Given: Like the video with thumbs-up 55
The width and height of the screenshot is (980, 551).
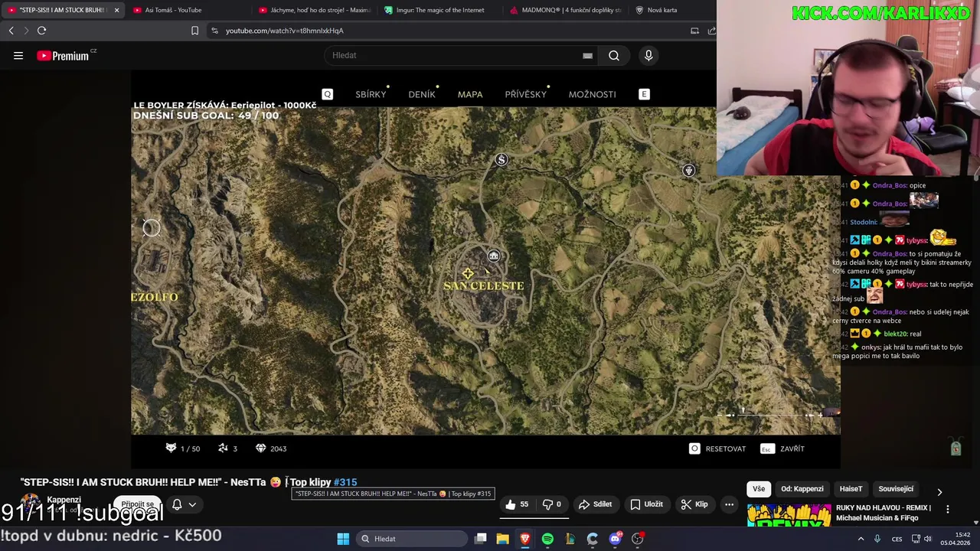Looking at the screenshot, I should 516,504.
